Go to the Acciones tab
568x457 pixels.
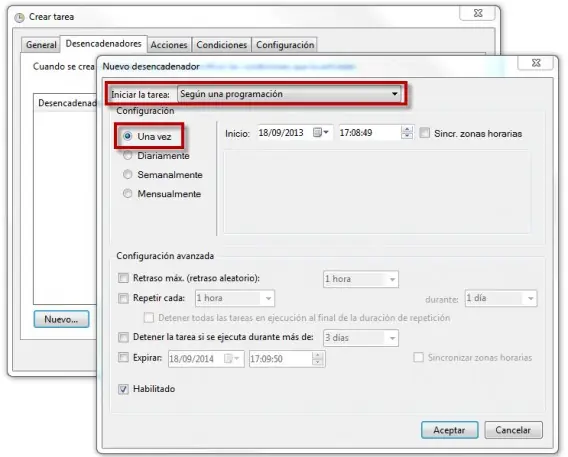coord(169,45)
